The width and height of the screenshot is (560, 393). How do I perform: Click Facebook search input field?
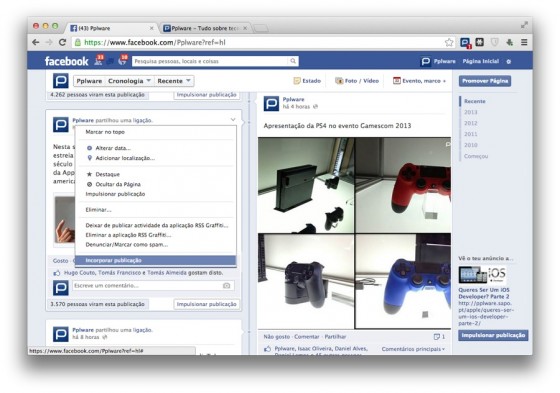pos(211,61)
